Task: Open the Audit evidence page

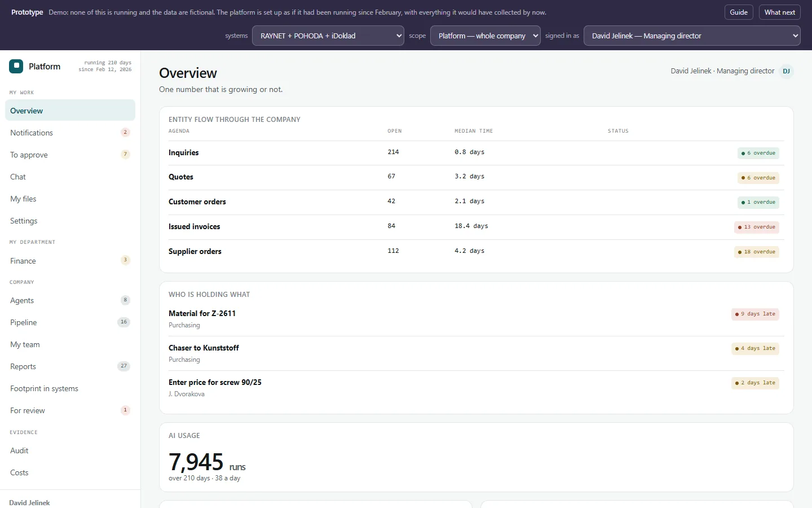Action: (x=70, y=450)
